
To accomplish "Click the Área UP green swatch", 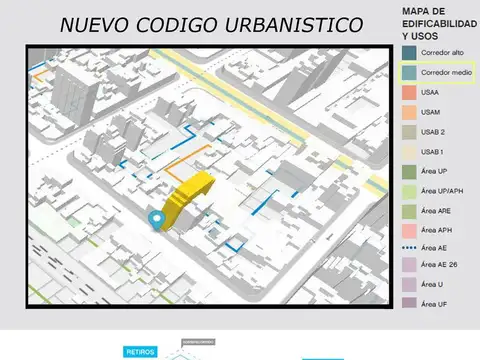I will tap(409, 172).
